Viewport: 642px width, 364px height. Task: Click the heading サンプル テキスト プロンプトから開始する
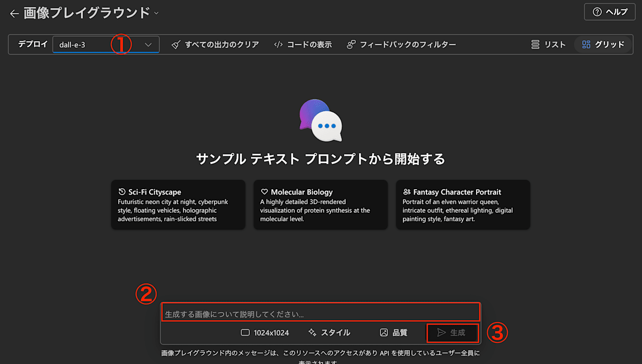(x=320, y=159)
